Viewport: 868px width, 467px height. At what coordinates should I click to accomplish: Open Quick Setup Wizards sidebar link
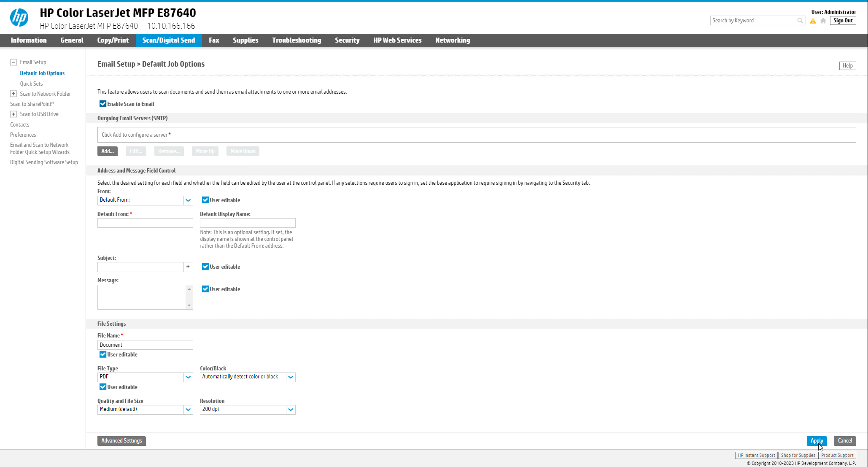(40, 148)
